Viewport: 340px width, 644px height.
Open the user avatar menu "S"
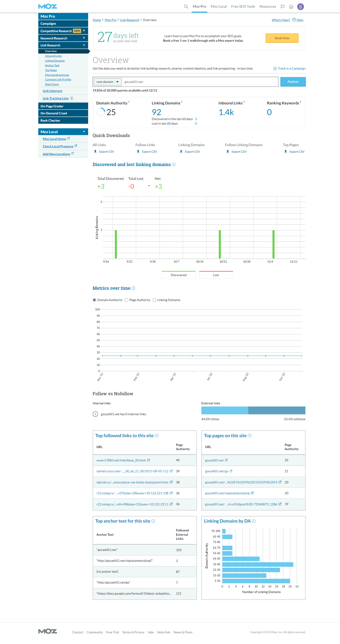point(301,7)
